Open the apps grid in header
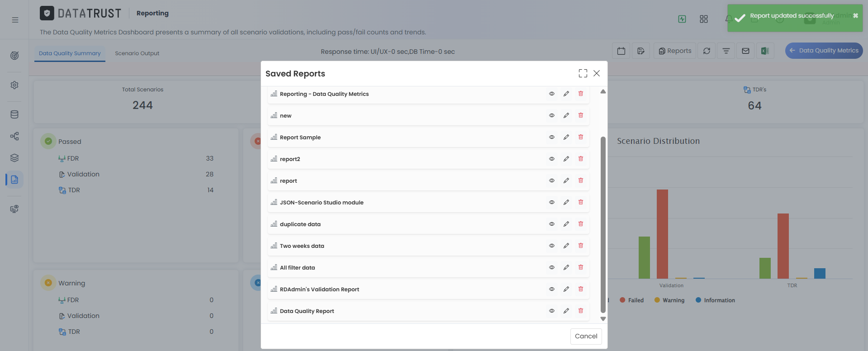868x351 pixels. pyautogui.click(x=704, y=19)
